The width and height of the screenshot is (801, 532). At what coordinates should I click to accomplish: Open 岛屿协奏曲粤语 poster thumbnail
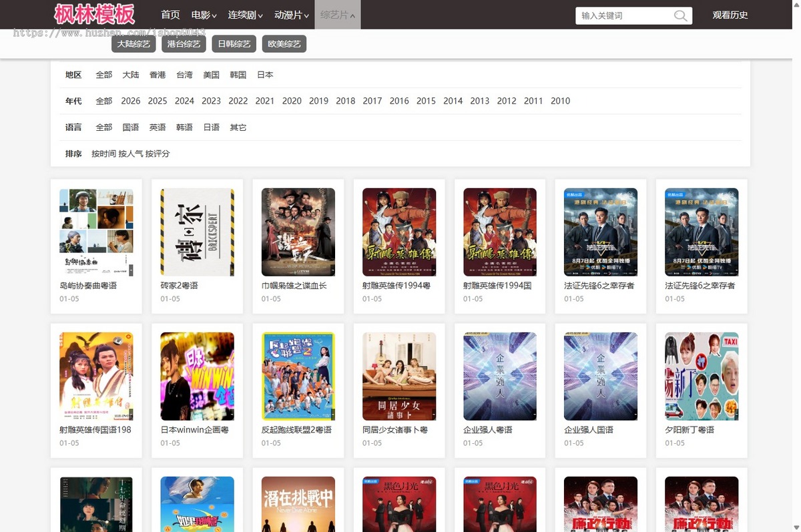click(96, 232)
